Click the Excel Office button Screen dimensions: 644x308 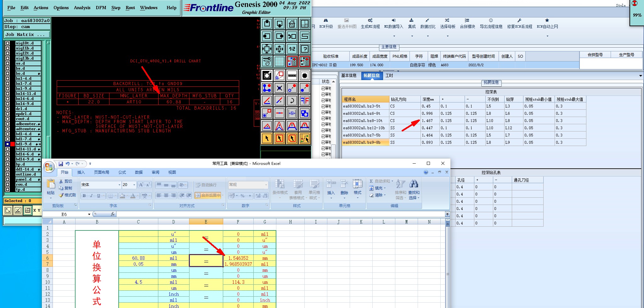tap(49, 167)
